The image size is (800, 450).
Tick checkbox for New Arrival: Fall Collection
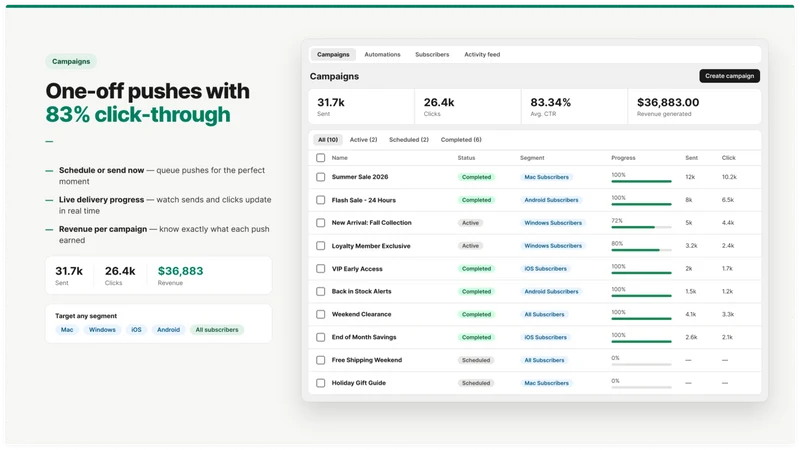[320, 223]
